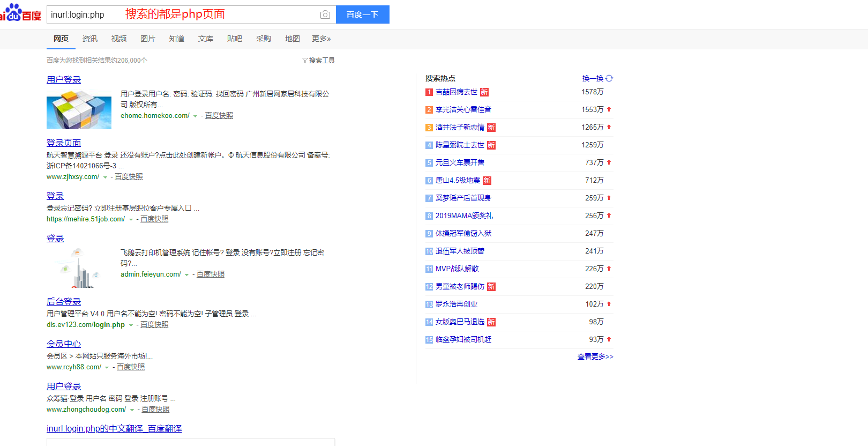Open hot search MVP战队解散
The width and height of the screenshot is (868, 446).
[x=457, y=269]
